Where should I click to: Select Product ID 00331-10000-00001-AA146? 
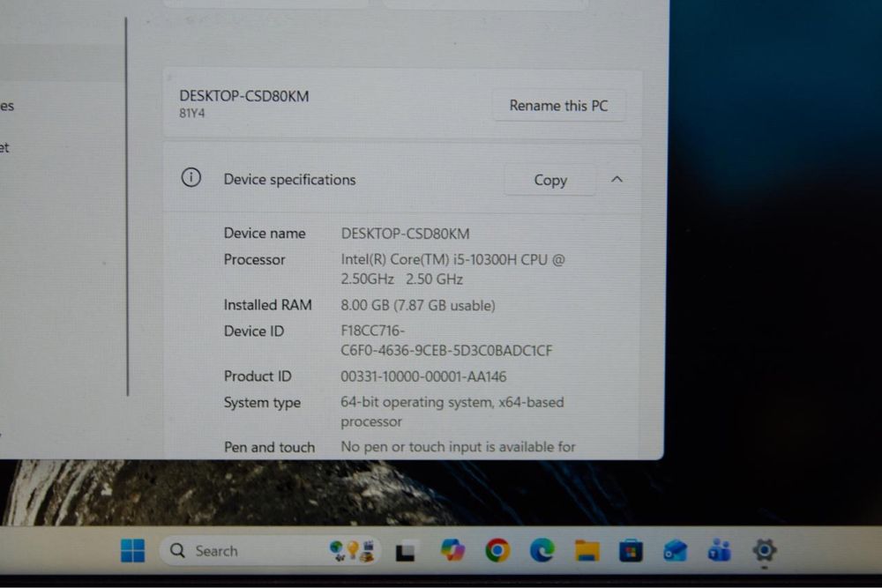(x=423, y=376)
